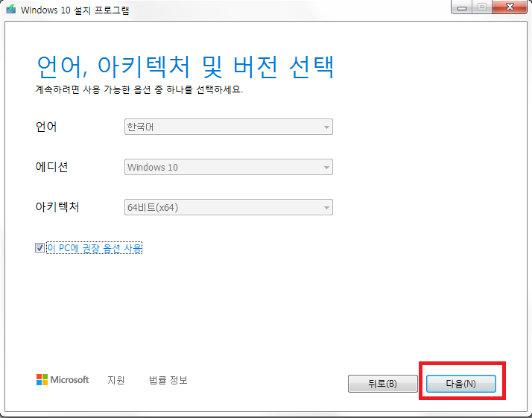Open the 지원 link
Viewport: 532px width, 418px height.
point(116,380)
